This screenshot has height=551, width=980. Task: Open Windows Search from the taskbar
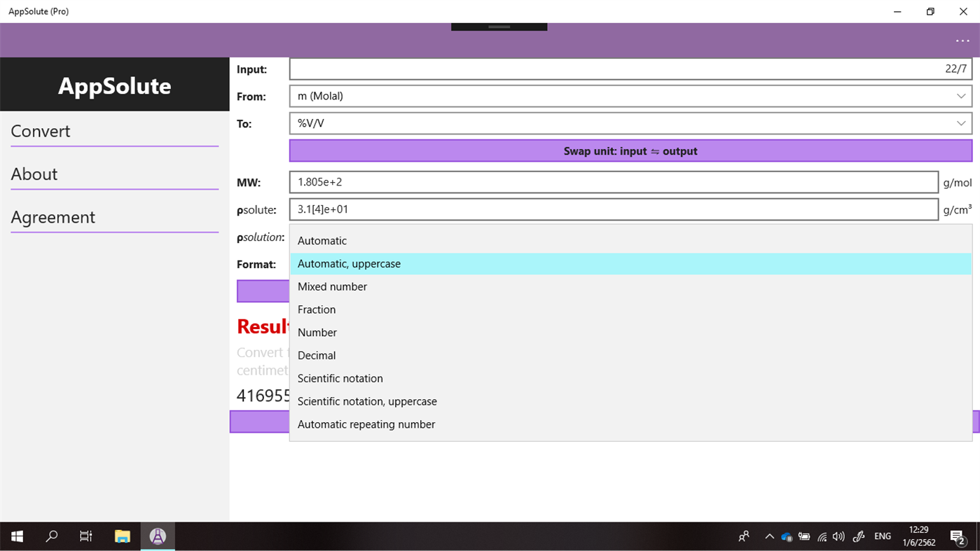pyautogui.click(x=50, y=536)
